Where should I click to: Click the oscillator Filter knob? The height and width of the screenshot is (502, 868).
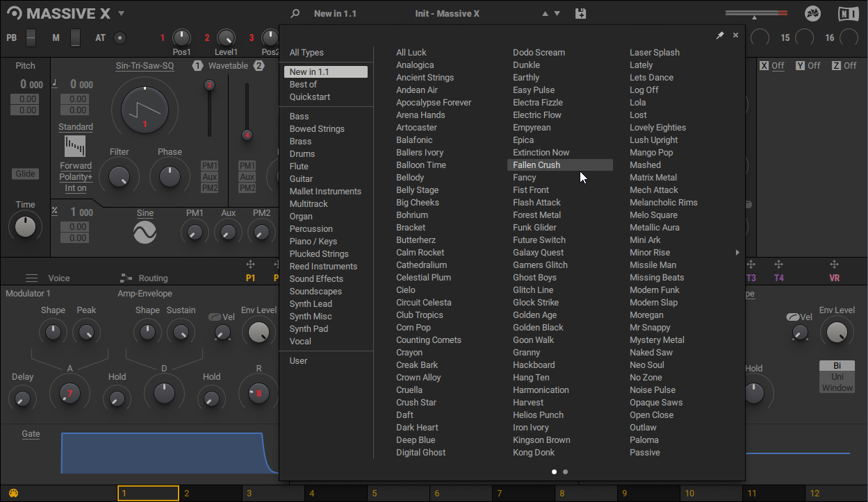(x=120, y=176)
